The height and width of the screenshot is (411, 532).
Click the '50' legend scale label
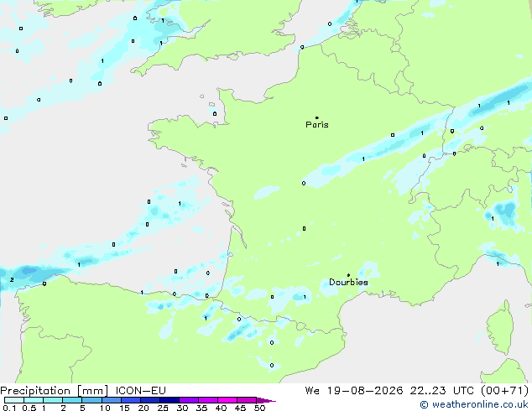[260, 408]
